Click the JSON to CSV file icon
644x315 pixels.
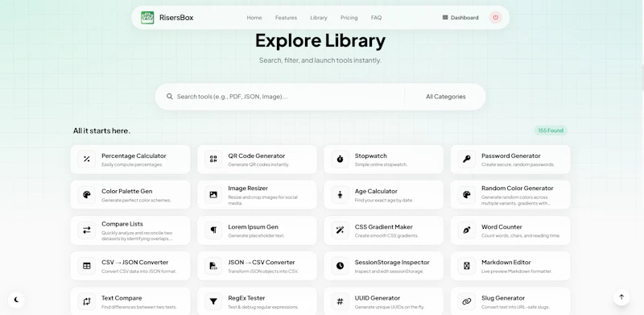pyautogui.click(x=213, y=266)
